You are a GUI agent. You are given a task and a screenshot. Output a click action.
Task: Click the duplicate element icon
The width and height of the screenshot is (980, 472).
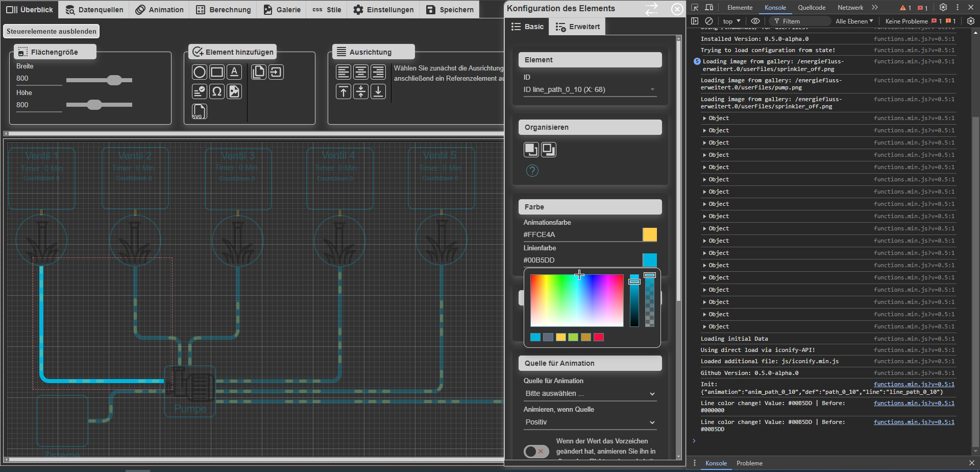point(259,72)
